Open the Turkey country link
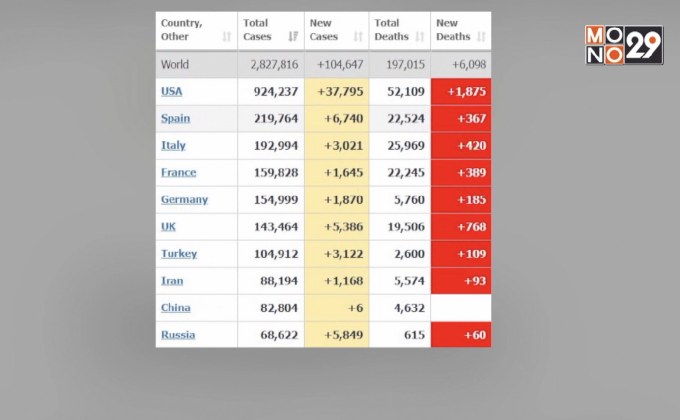The width and height of the screenshot is (680, 420). 179,253
